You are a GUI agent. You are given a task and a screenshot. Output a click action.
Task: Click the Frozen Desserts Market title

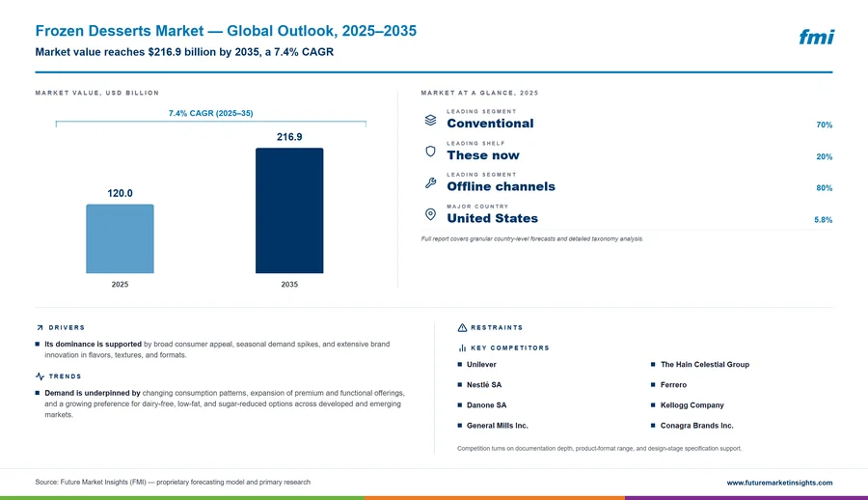pyautogui.click(x=226, y=31)
